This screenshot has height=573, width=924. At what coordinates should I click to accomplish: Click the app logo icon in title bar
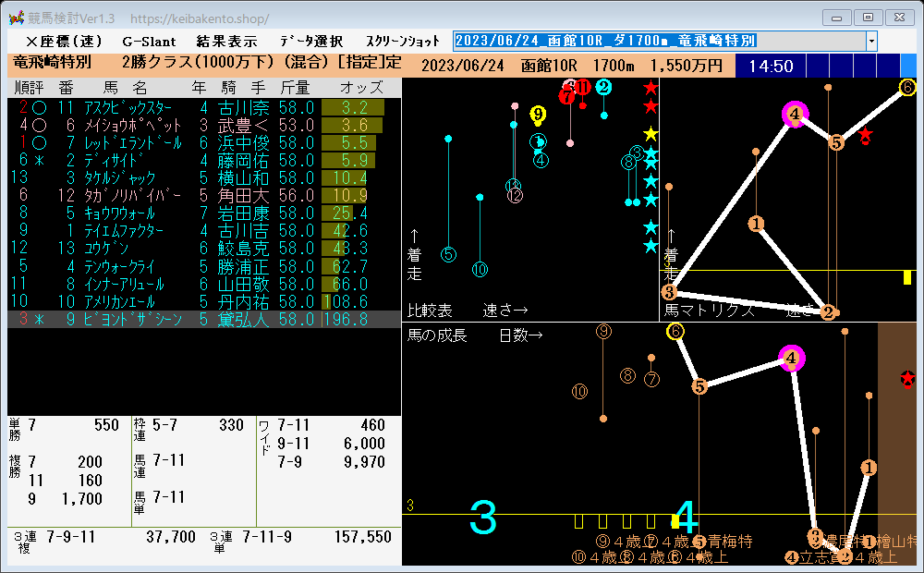tap(17, 18)
